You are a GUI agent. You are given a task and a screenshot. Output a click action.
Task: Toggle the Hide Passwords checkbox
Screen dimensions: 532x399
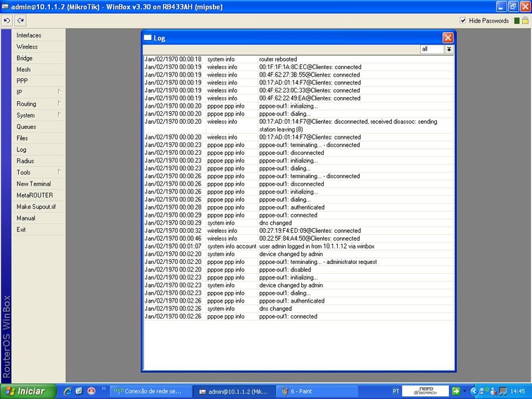point(463,21)
